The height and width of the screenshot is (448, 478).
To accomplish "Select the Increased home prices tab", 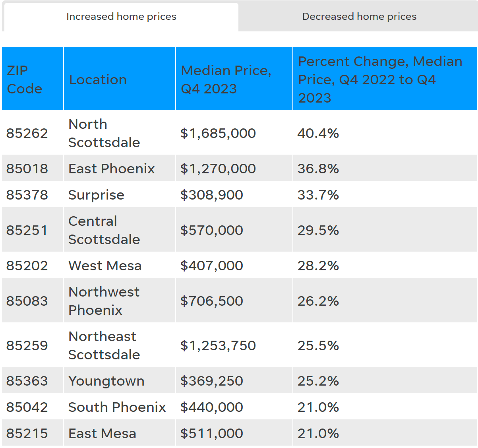I will (x=121, y=17).
